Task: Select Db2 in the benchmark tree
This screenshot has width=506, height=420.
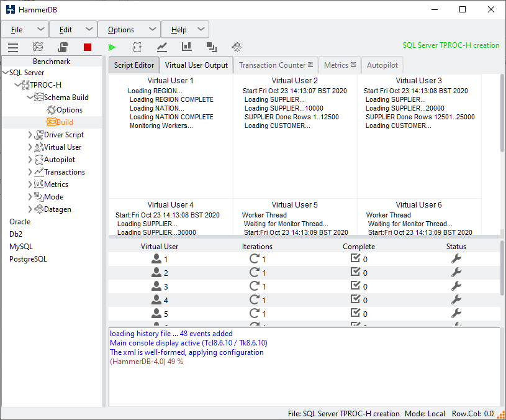Action: (16, 234)
